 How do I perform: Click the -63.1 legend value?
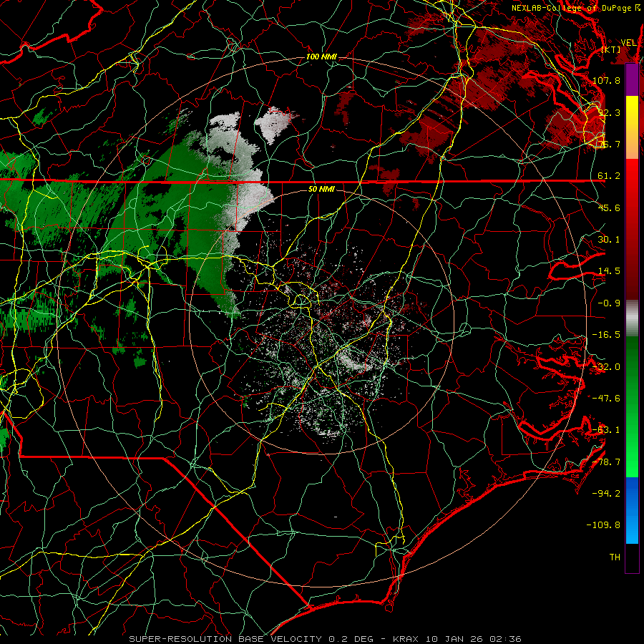606,430
